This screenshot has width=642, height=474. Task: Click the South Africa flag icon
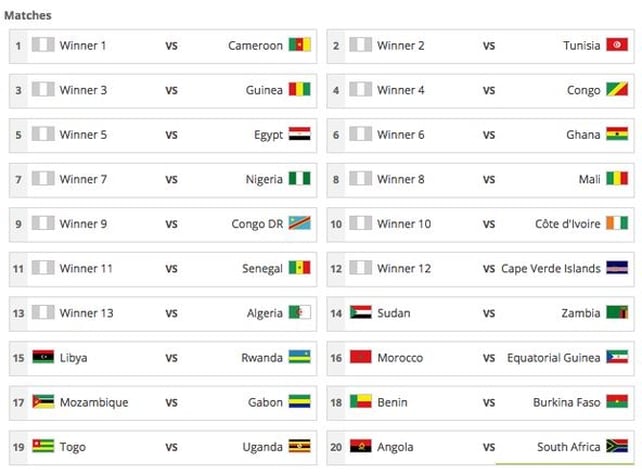pos(617,446)
